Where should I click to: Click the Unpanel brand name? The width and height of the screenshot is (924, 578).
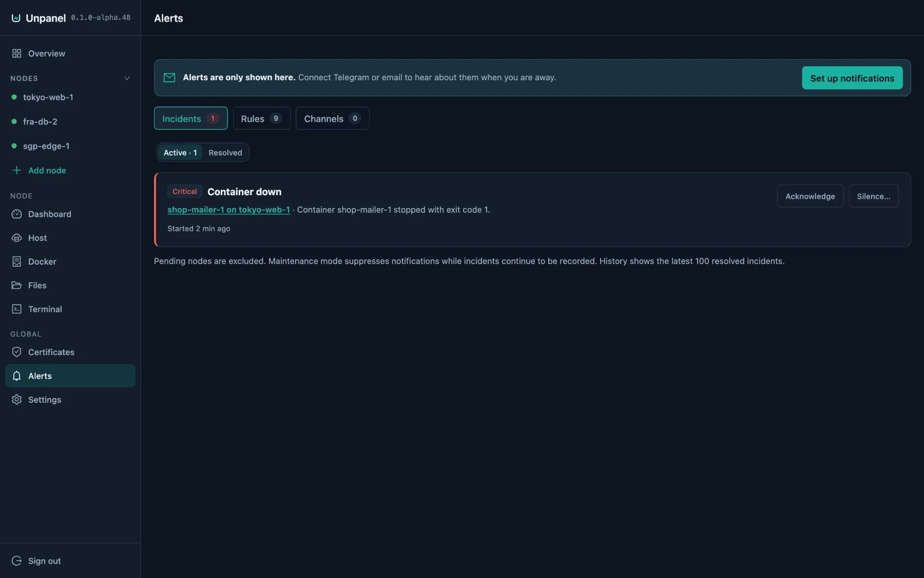(46, 18)
